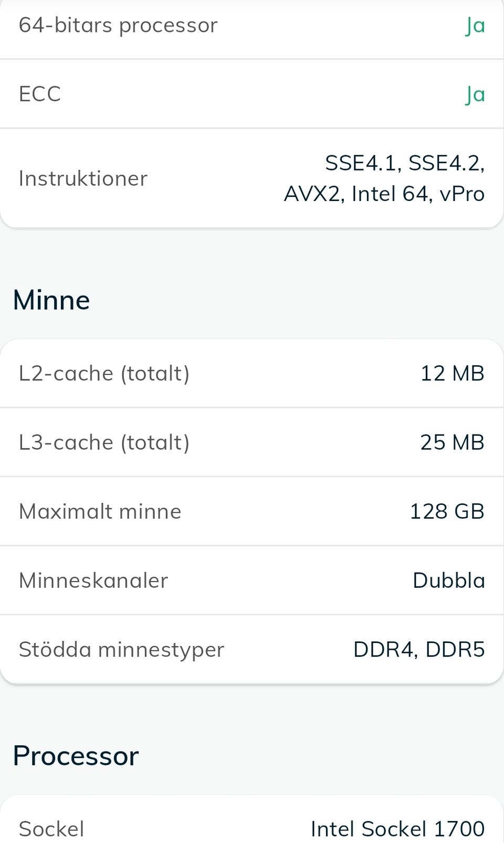
Task: Click the DDR4, DDR5 value
Action: click(419, 649)
